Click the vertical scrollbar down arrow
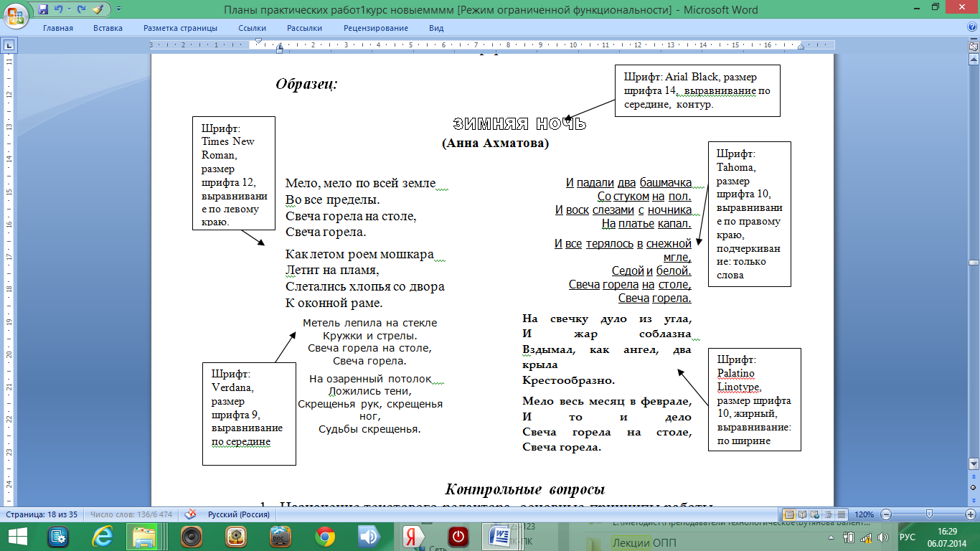Image resolution: width=980 pixels, height=551 pixels. (x=974, y=464)
